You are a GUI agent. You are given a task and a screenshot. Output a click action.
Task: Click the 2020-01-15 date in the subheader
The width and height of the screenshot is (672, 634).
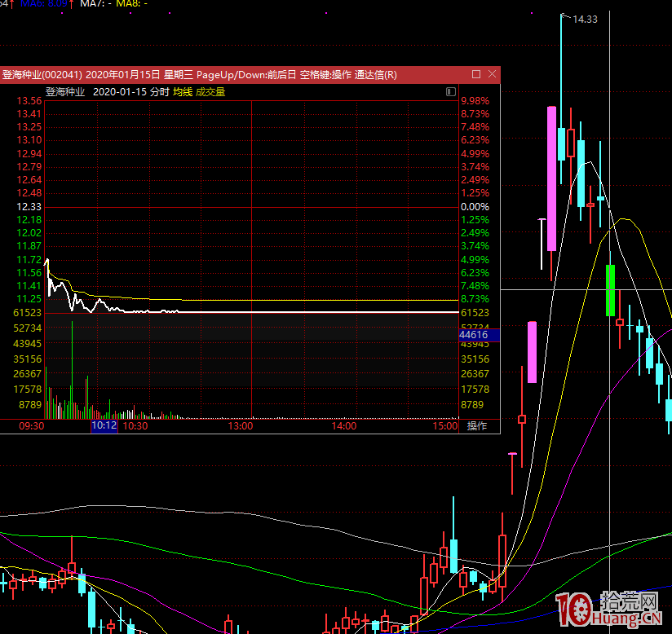point(120,92)
